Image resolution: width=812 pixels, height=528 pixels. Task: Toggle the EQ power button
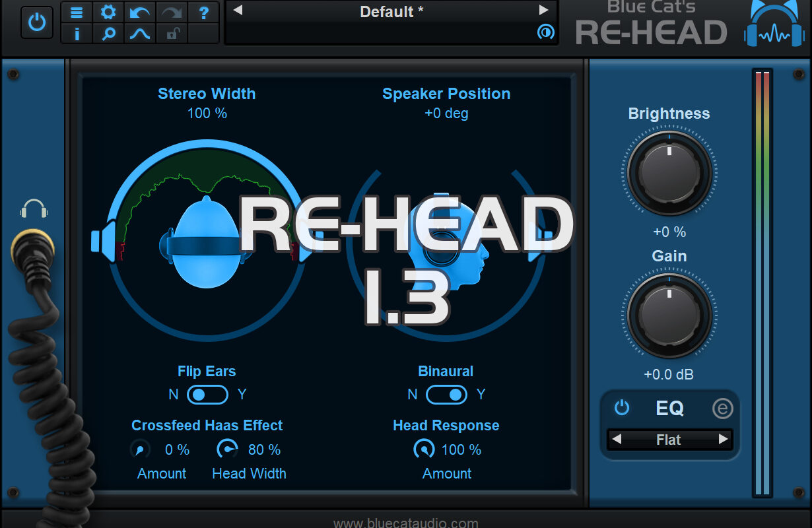[621, 408]
